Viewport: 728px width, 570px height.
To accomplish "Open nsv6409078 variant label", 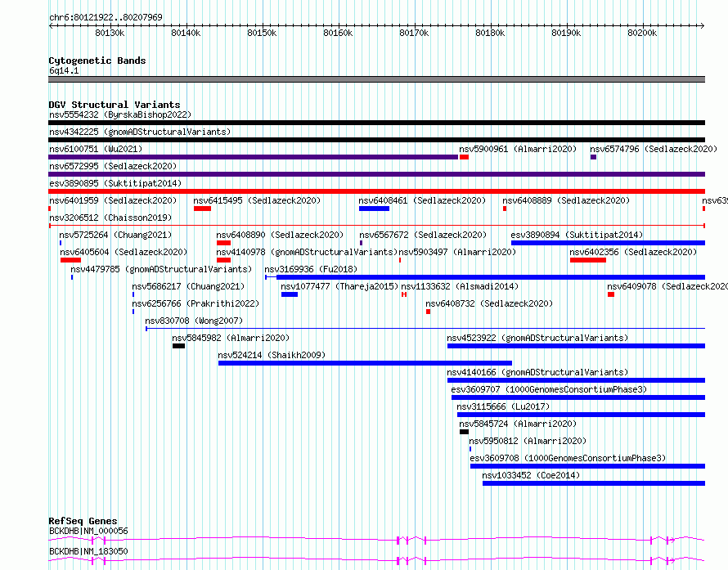I will coord(667,286).
